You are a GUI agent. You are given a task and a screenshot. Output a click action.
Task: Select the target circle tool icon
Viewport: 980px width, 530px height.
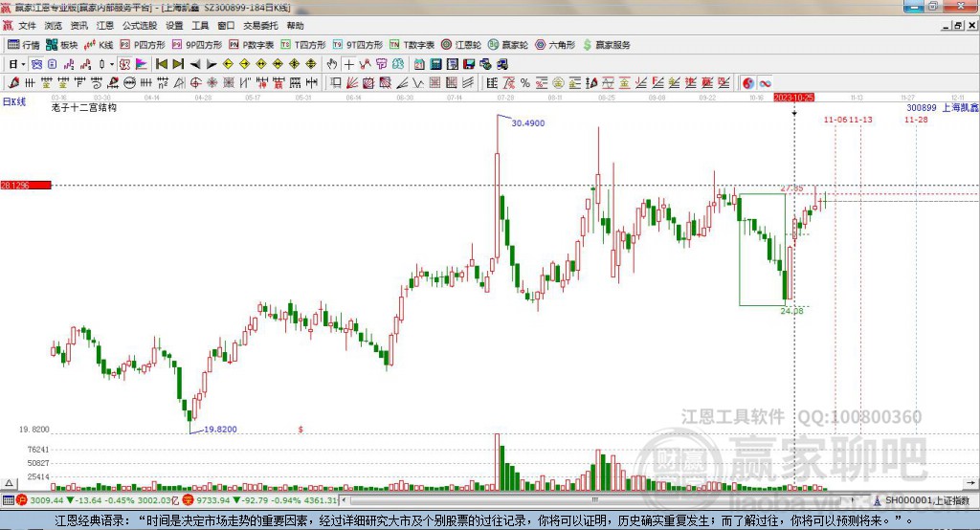[195, 82]
